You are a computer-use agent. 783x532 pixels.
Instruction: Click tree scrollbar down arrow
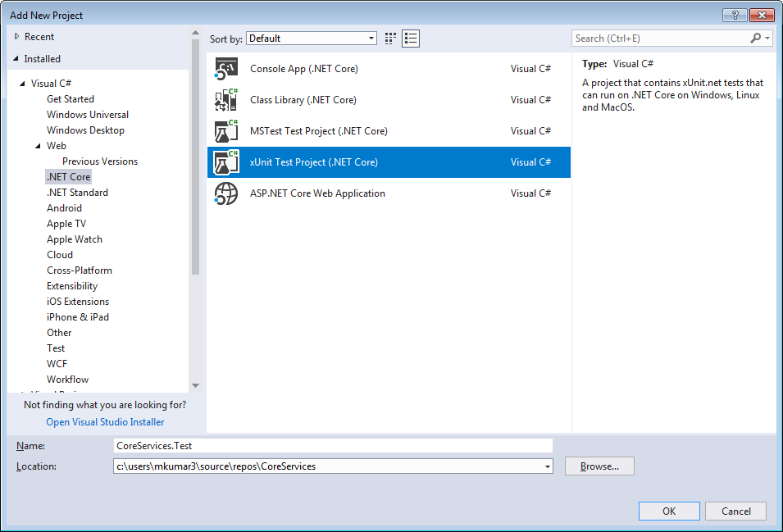(x=195, y=385)
